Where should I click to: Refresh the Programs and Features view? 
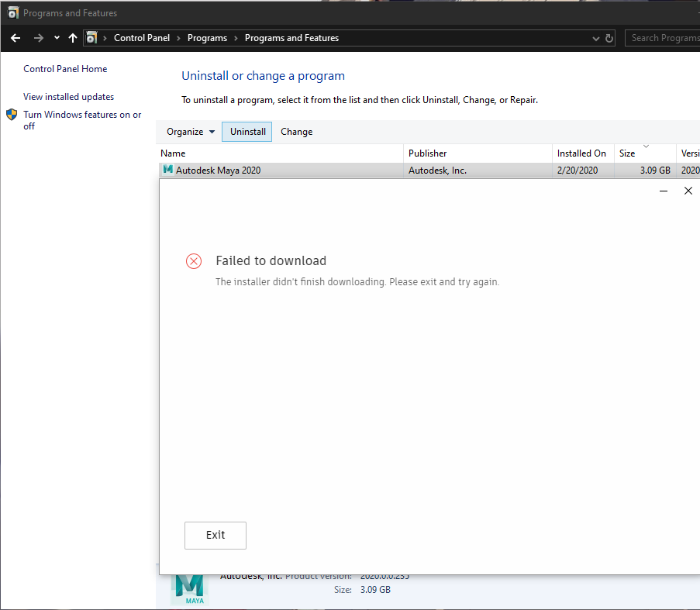(x=609, y=39)
